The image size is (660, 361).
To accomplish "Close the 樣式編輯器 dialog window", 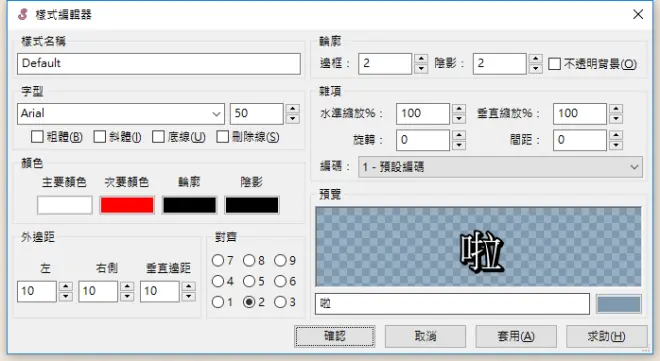I will pos(638,14).
